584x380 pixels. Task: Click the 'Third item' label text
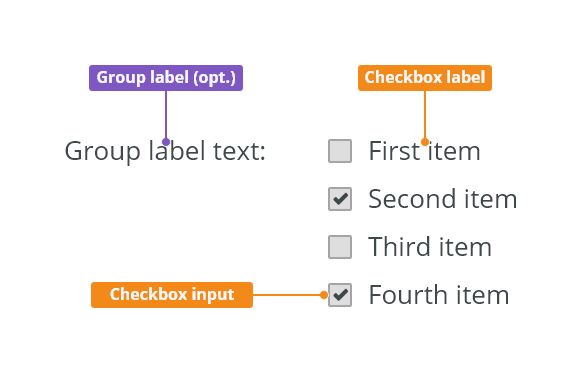[430, 247]
